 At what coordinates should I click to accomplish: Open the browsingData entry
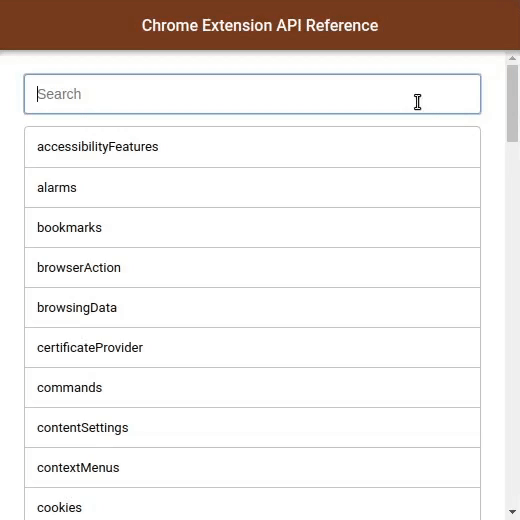pyautogui.click(x=252, y=308)
